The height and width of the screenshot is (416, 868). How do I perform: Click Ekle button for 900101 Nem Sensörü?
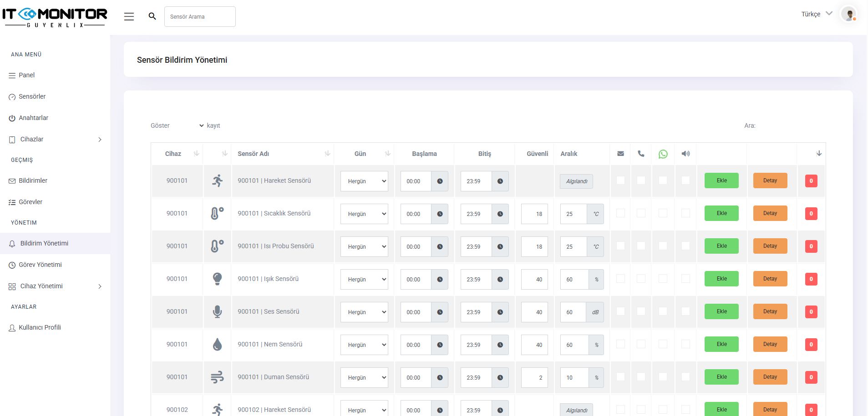click(x=721, y=345)
